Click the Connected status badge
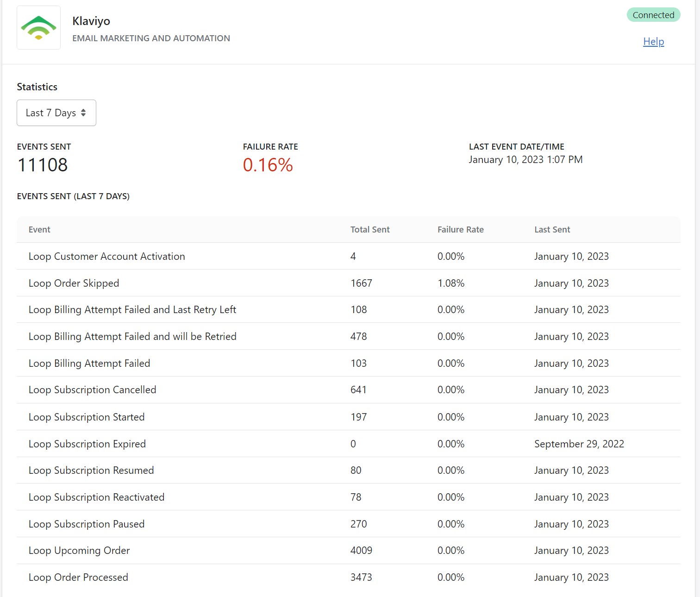Viewport: 700px width, 597px height. pyautogui.click(x=653, y=15)
